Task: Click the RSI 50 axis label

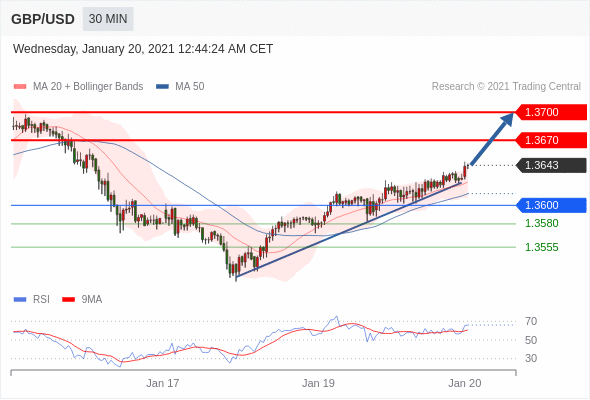Action: click(x=531, y=340)
